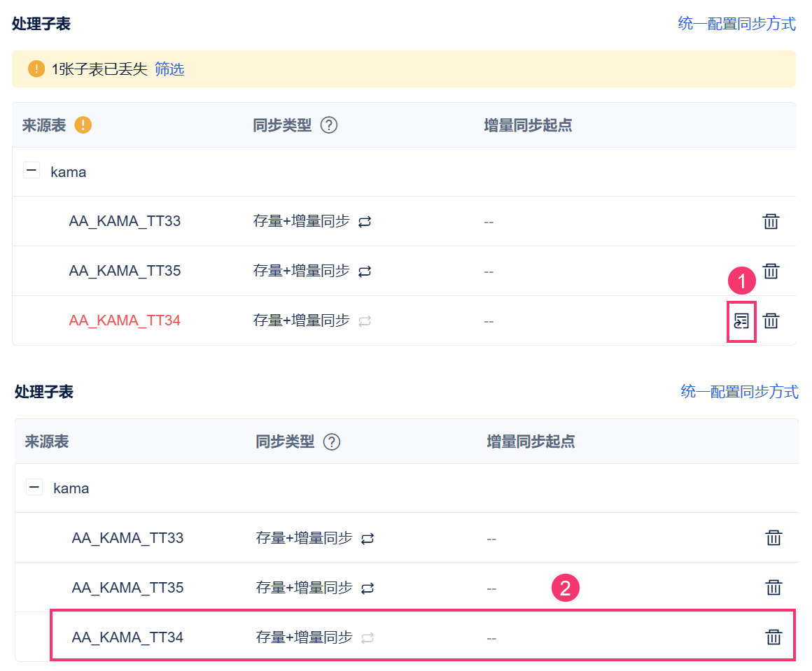Open lower 统一配置同步方式 link

[x=739, y=392]
